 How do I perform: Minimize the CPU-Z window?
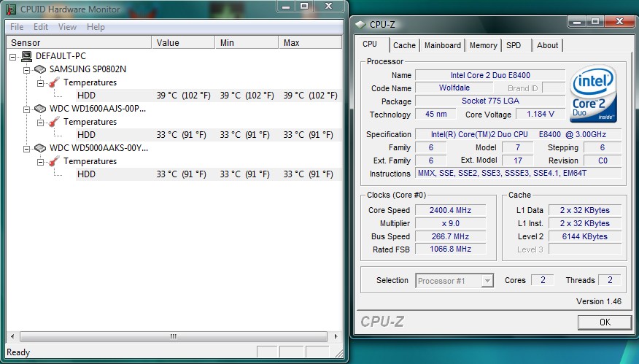(x=577, y=22)
